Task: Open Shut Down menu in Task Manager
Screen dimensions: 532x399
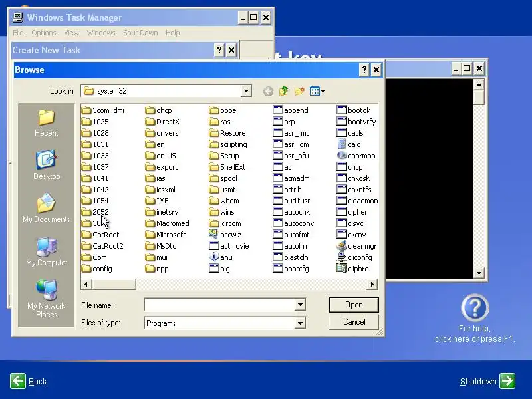Action: (140, 33)
